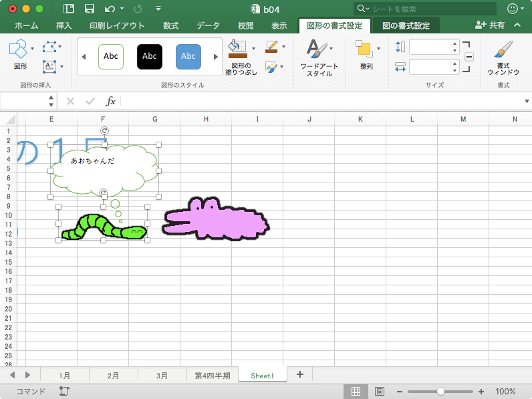Image resolution: width=532 pixels, height=399 pixels.
Task: Open the quick access toolbar customize arrow
Action: point(158,9)
